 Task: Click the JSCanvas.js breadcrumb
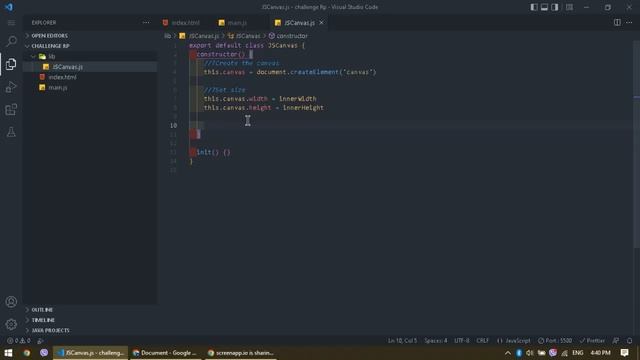(x=200, y=36)
